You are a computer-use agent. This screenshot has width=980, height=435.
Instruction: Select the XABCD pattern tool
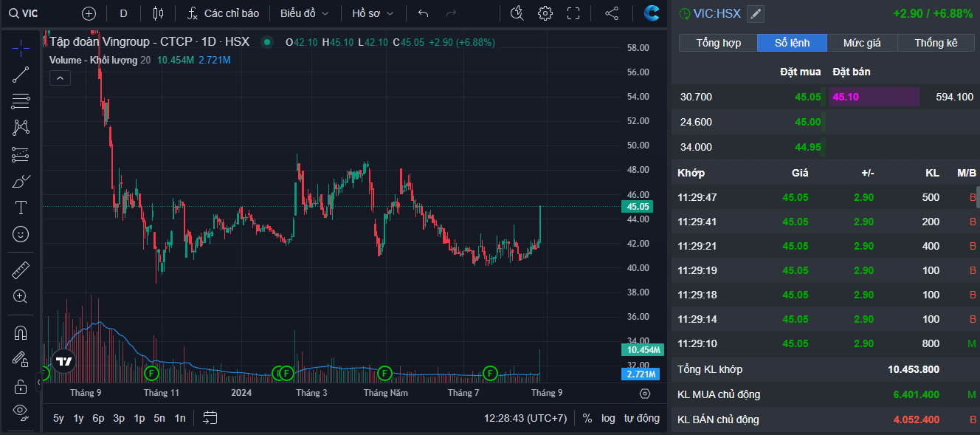21,127
